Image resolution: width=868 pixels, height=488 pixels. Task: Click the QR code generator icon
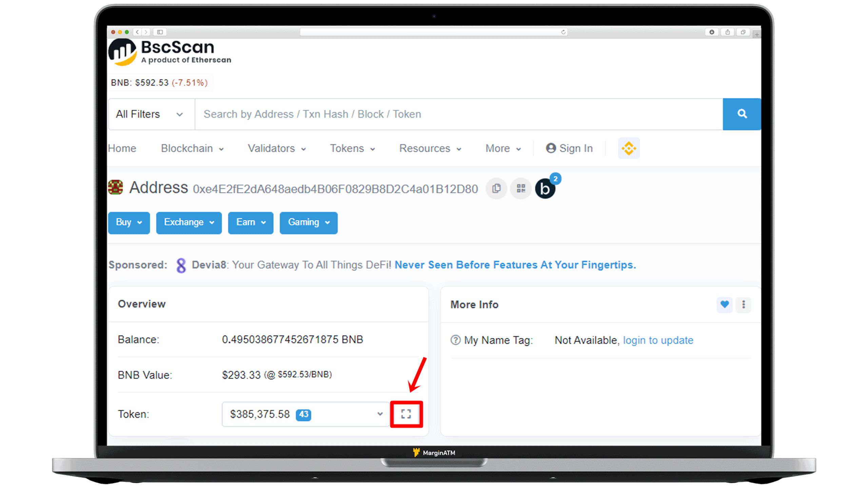coord(520,188)
